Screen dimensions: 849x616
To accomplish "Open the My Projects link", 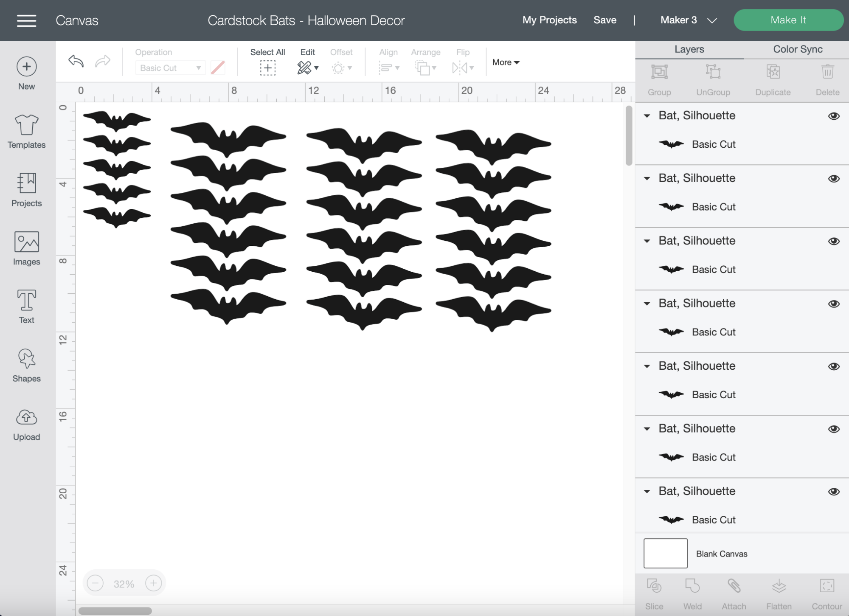I will click(x=549, y=20).
